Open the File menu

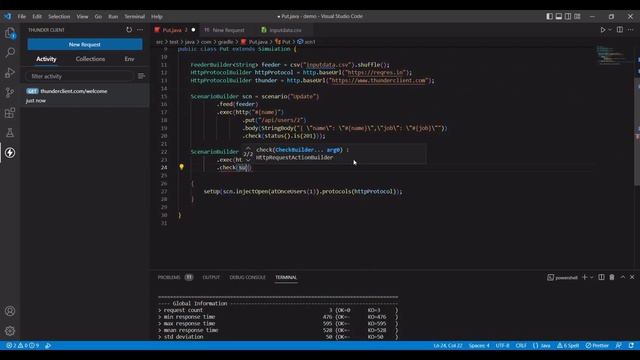coord(22,16)
